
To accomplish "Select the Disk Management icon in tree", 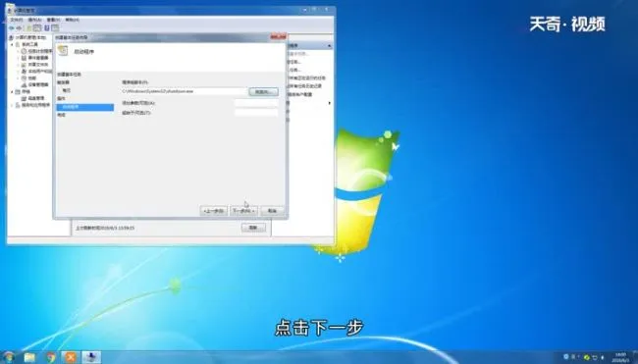I will (x=24, y=98).
